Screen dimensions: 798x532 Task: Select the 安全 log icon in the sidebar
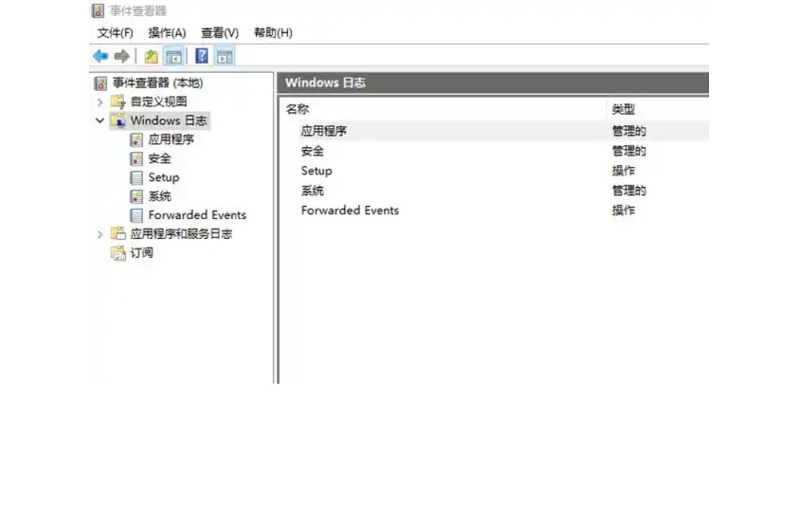pyautogui.click(x=136, y=158)
